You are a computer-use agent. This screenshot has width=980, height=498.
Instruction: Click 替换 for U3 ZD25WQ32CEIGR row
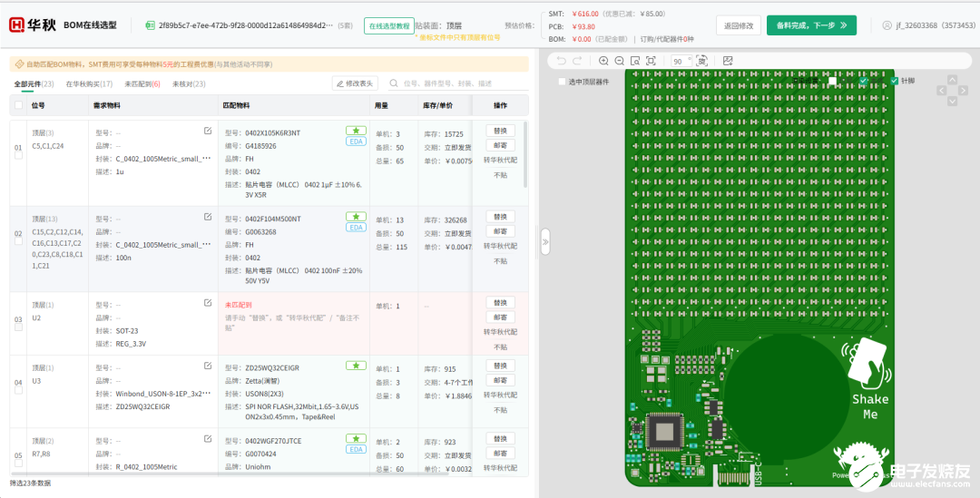point(501,366)
